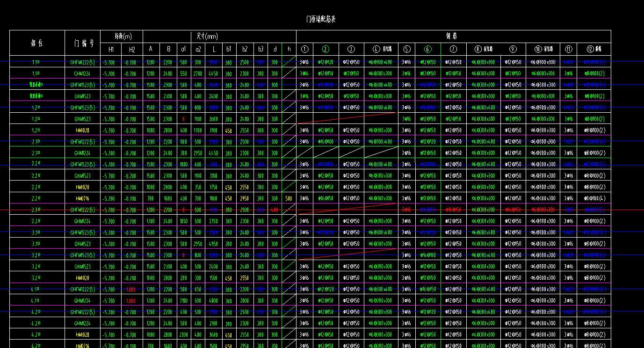Click the 门编号 column header
The image size is (644, 348).
[x=84, y=43]
